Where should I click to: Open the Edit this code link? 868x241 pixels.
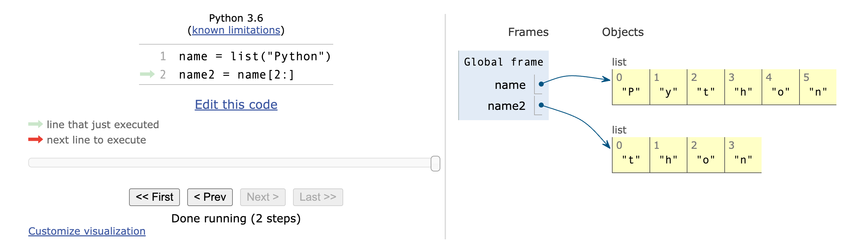pyautogui.click(x=236, y=105)
